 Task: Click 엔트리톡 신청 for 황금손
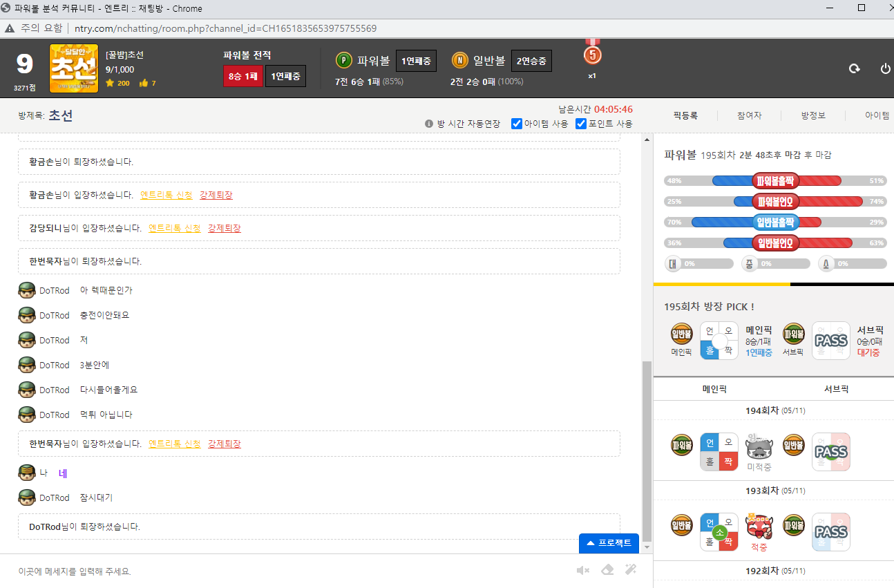[x=167, y=195]
